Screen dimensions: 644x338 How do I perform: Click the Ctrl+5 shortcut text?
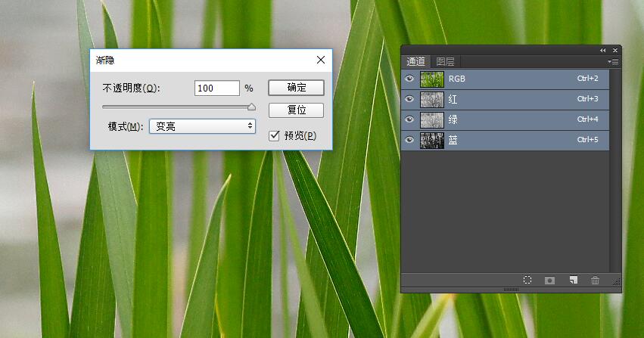[587, 140]
